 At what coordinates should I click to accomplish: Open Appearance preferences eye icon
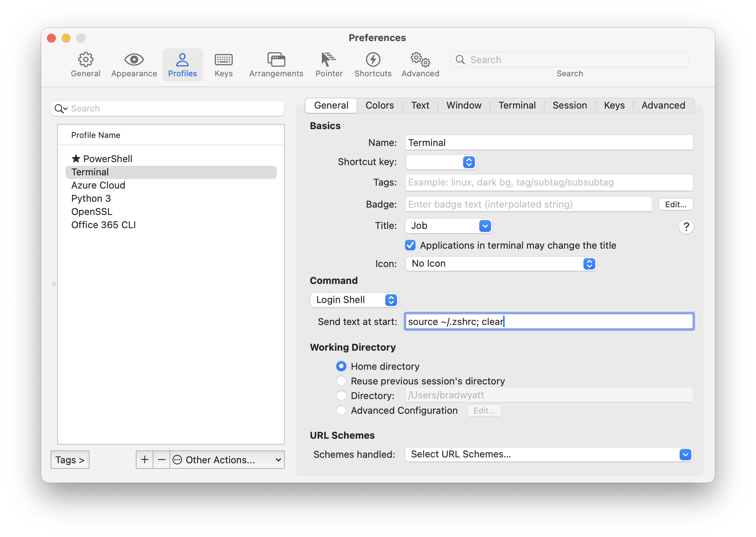pos(134,59)
